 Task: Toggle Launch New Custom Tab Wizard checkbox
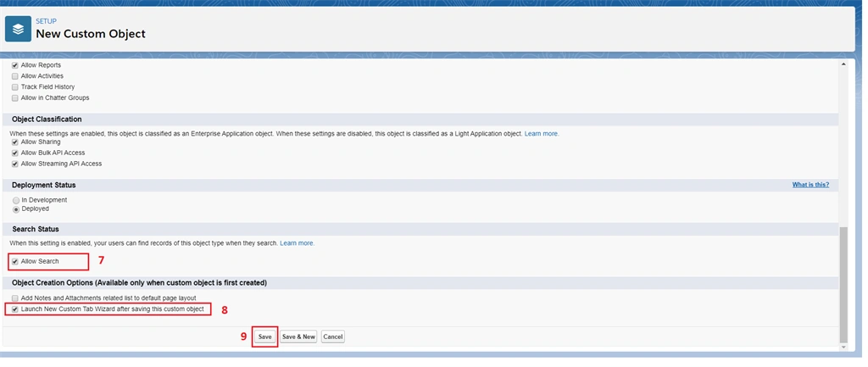pos(15,309)
